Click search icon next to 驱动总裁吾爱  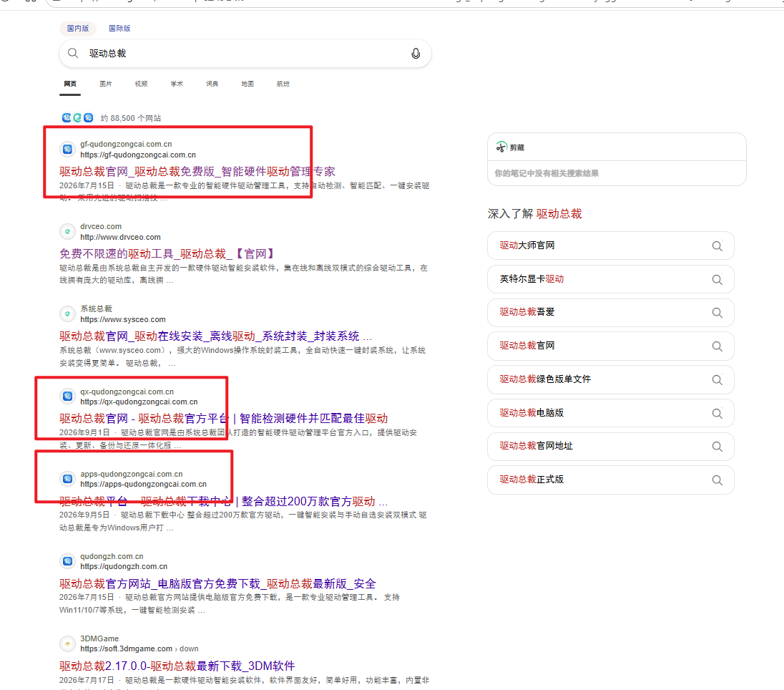tap(717, 313)
